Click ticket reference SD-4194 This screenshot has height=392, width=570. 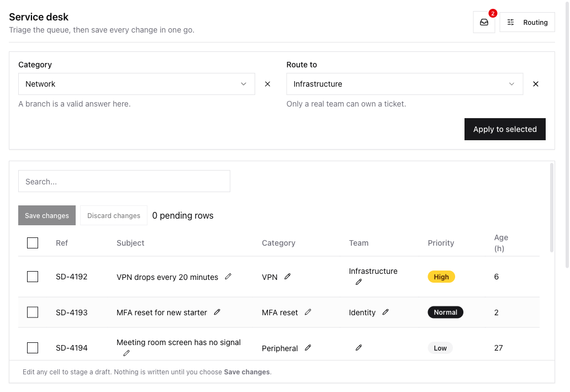point(72,348)
